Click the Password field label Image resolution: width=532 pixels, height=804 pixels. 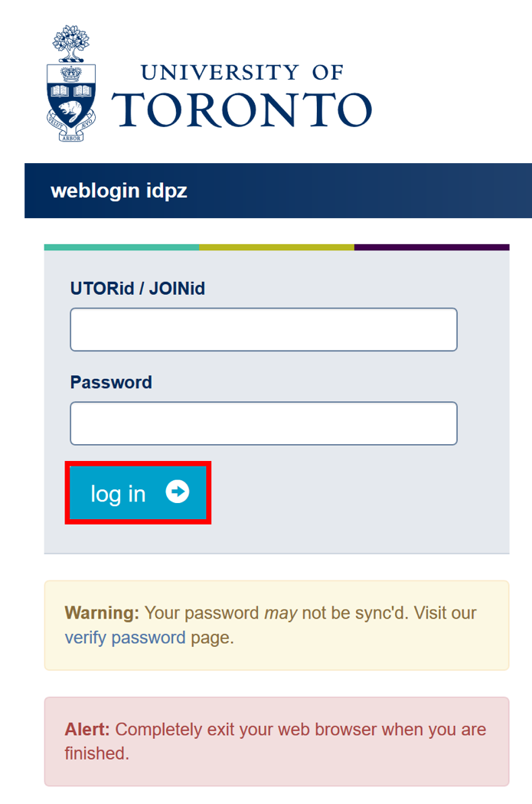click(111, 382)
